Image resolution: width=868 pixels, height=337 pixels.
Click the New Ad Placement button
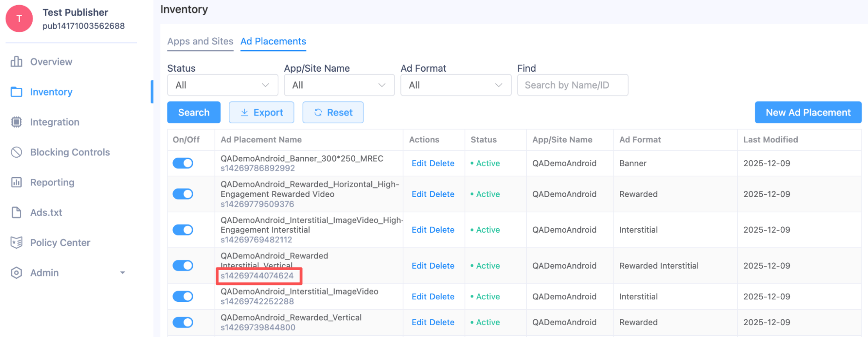(808, 112)
